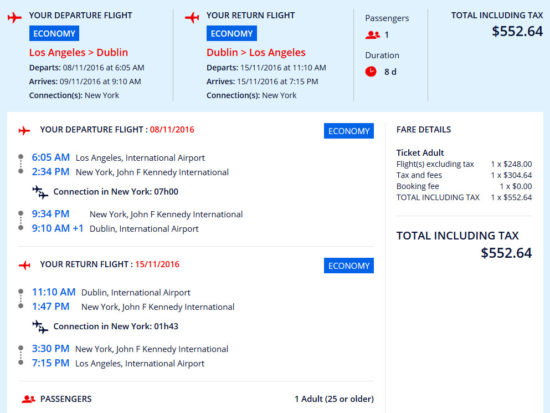Click plane icon next to departure flight 08/11/2016

[x=24, y=131]
